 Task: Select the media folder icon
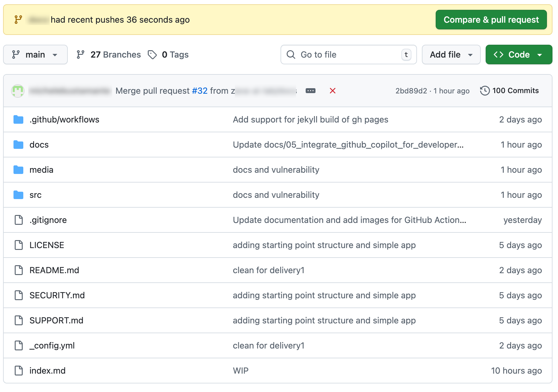[x=18, y=170]
